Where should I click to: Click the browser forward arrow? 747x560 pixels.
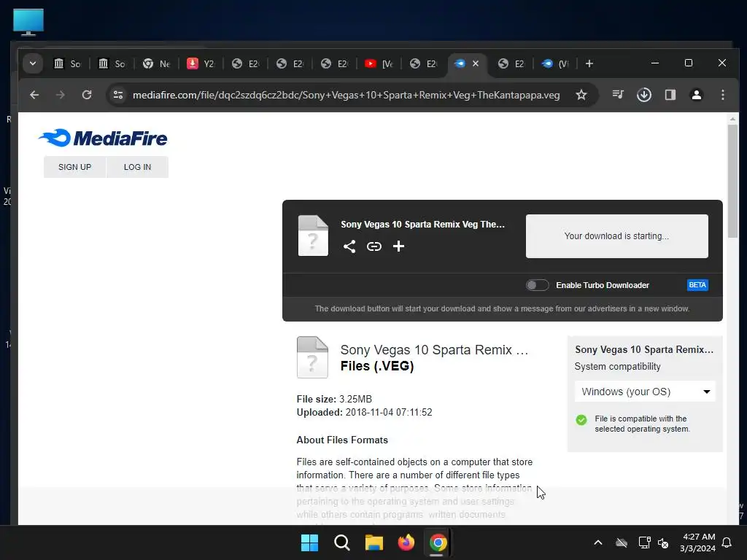60,95
